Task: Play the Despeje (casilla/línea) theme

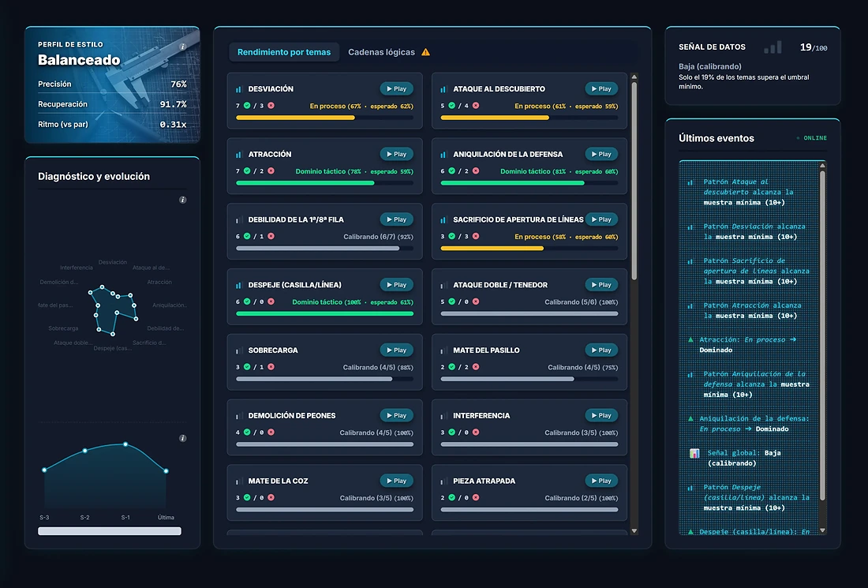Action: pyautogui.click(x=396, y=285)
